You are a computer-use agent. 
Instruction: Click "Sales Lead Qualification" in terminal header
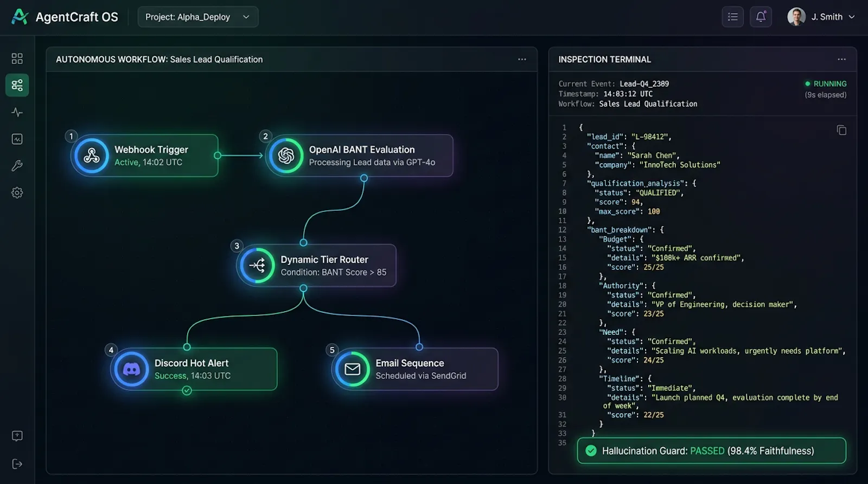tap(648, 104)
